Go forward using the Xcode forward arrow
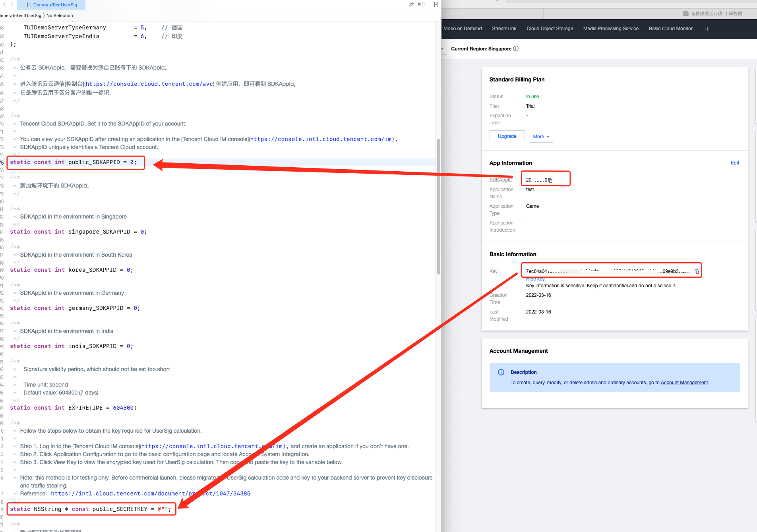The height and width of the screenshot is (532, 757). click(x=12, y=5)
